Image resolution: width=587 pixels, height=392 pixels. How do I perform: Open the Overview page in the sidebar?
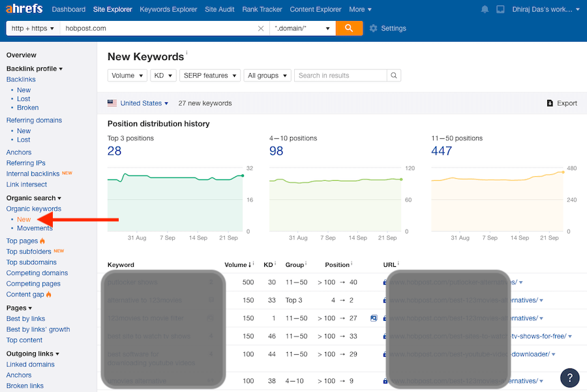click(x=22, y=55)
